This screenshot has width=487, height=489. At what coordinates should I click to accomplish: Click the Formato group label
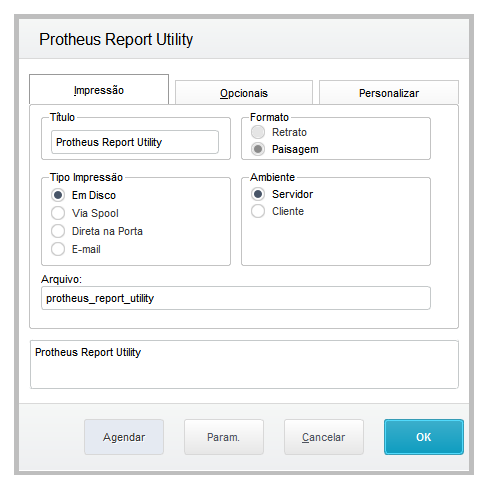(x=269, y=117)
